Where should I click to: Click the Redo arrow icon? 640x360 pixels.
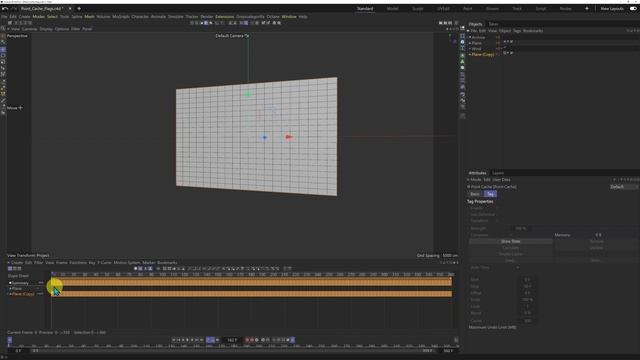[14, 9]
